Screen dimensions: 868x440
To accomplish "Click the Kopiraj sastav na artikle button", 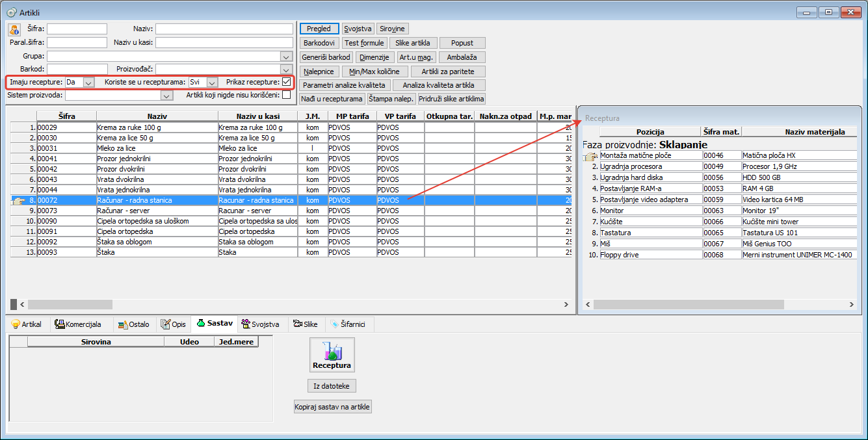I will pos(333,407).
